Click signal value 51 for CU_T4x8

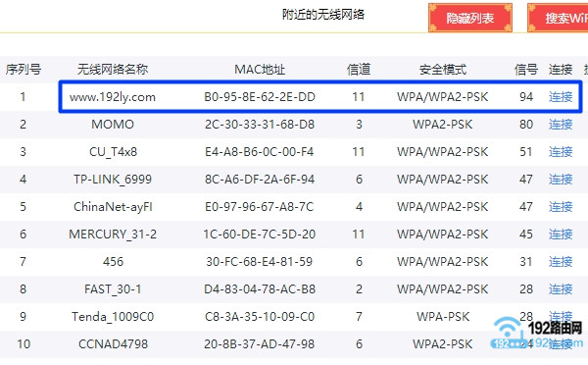pos(525,152)
